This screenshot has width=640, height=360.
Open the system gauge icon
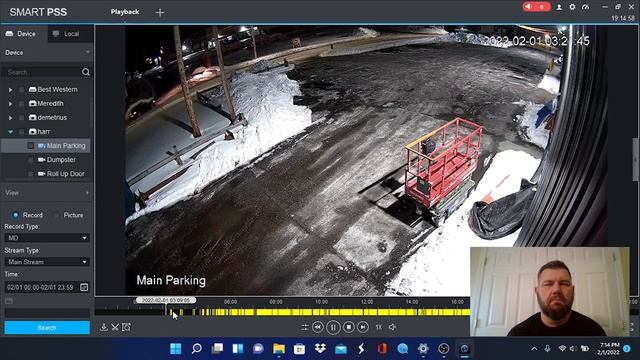click(x=585, y=7)
